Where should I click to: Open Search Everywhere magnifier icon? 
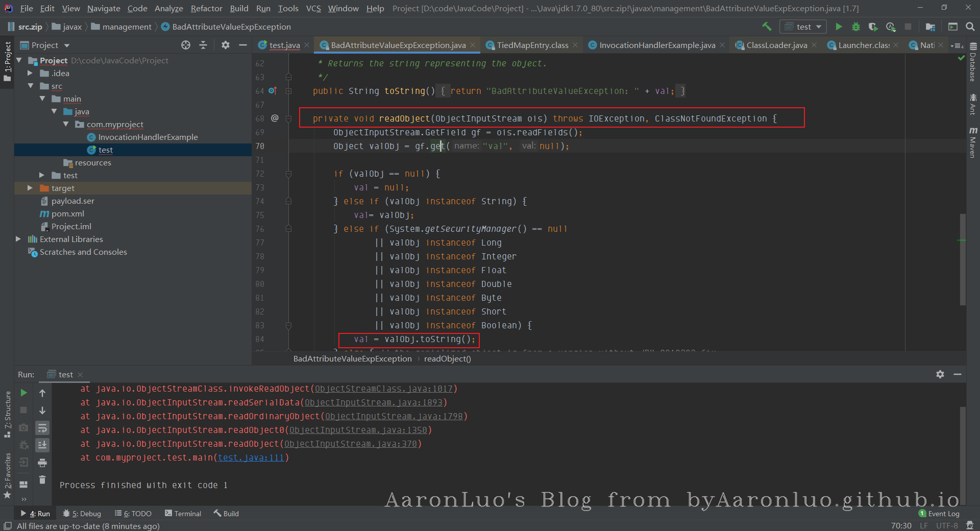pos(970,27)
